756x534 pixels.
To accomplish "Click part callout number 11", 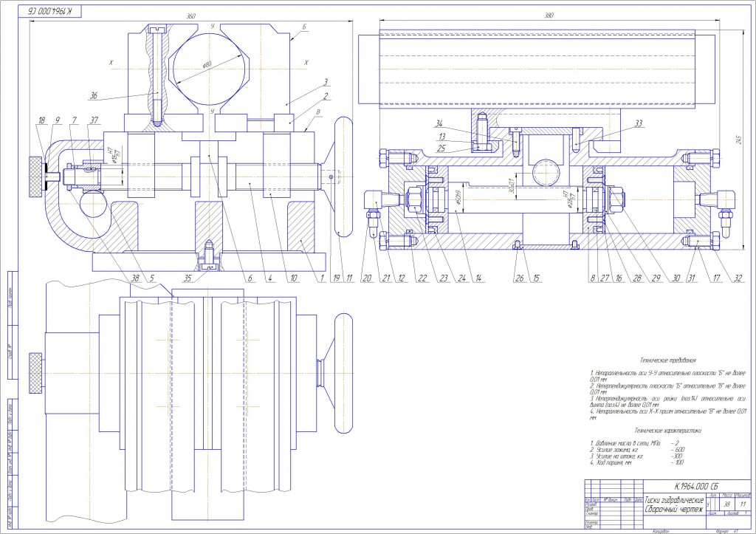I will [x=349, y=278].
